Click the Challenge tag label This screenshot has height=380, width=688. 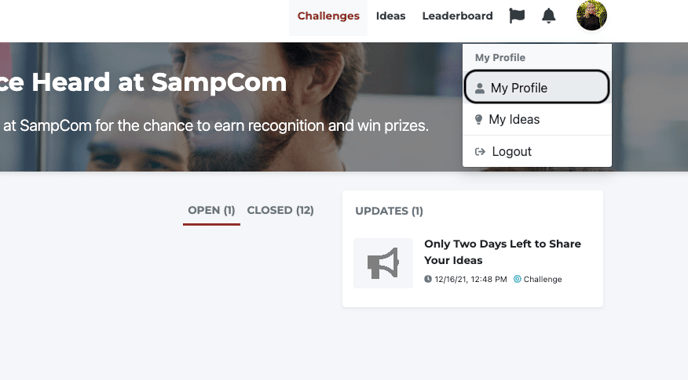point(542,280)
